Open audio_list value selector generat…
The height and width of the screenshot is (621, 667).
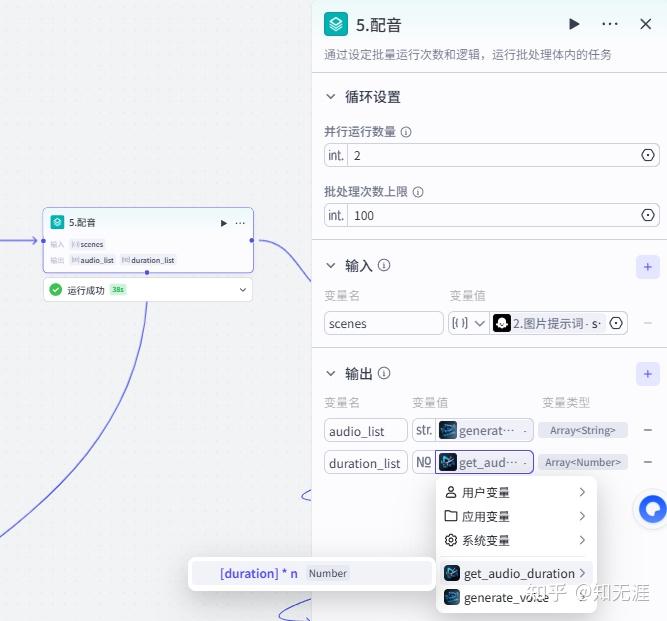click(484, 430)
